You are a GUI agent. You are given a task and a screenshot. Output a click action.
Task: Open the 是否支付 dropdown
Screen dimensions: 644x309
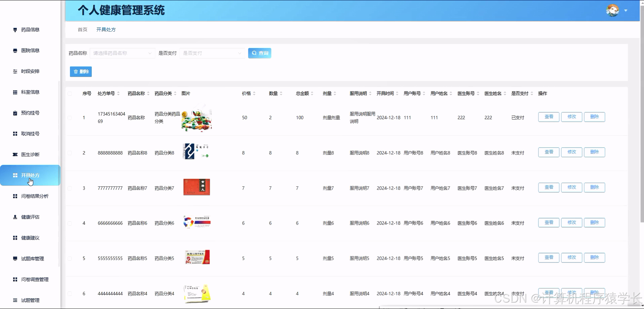[x=212, y=53]
